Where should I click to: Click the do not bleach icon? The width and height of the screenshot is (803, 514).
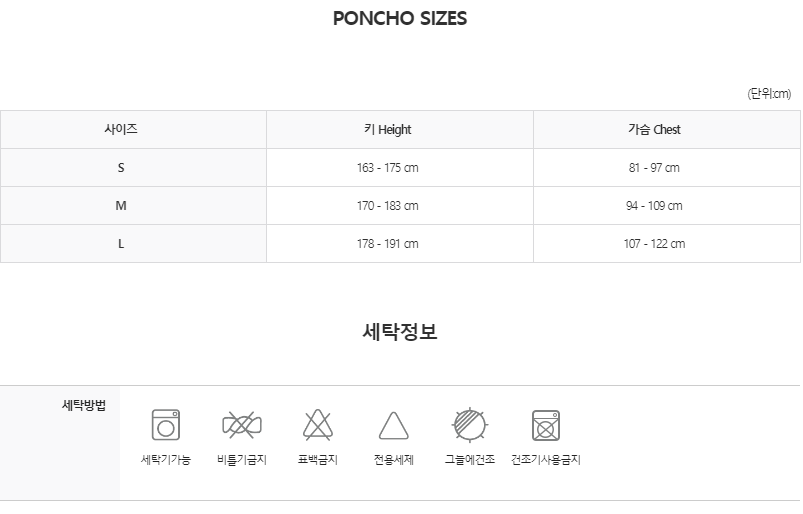click(x=318, y=425)
